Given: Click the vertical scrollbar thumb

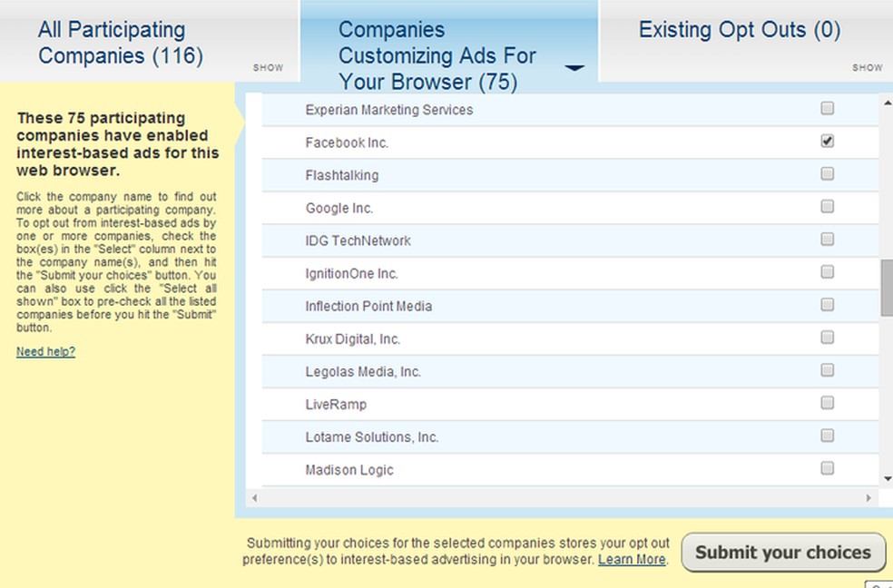Looking at the screenshot, I should (x=887, y=287).
